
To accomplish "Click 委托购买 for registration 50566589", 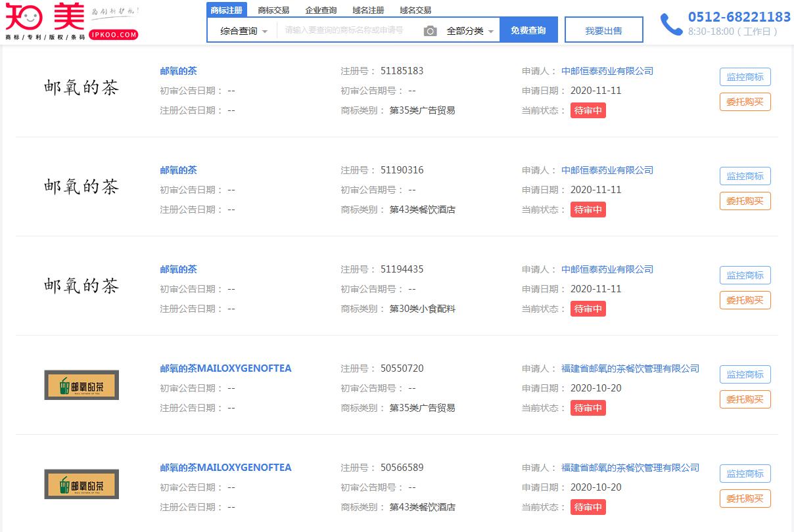I will (x=745, y=499).
